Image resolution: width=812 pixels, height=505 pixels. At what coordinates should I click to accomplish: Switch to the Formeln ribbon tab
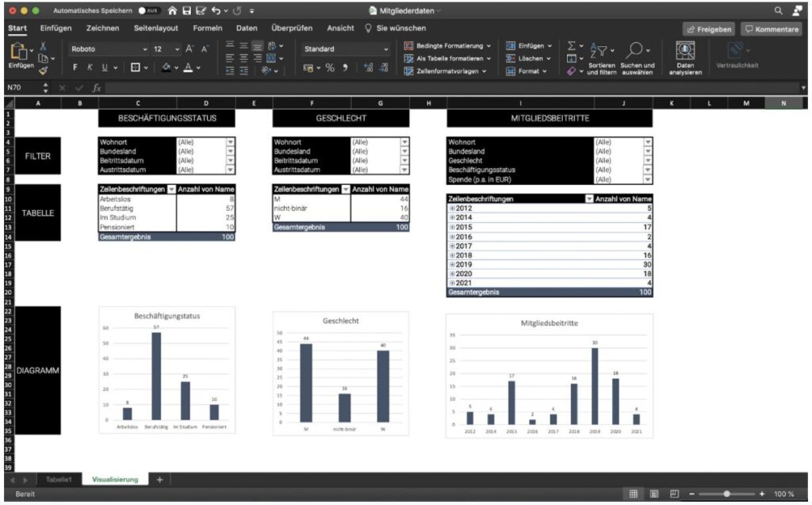click(x=208, y=27)
